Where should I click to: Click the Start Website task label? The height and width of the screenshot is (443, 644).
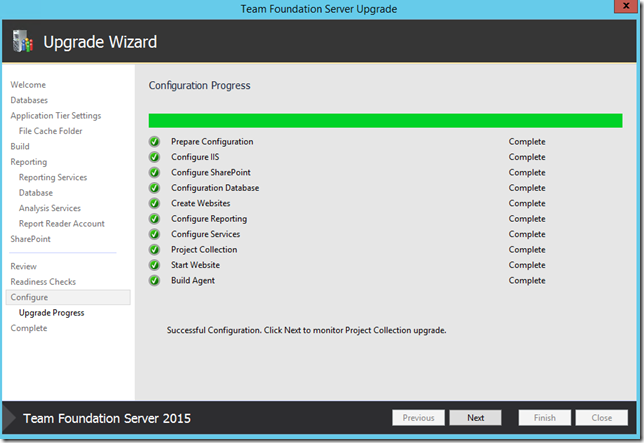point(195,265)
